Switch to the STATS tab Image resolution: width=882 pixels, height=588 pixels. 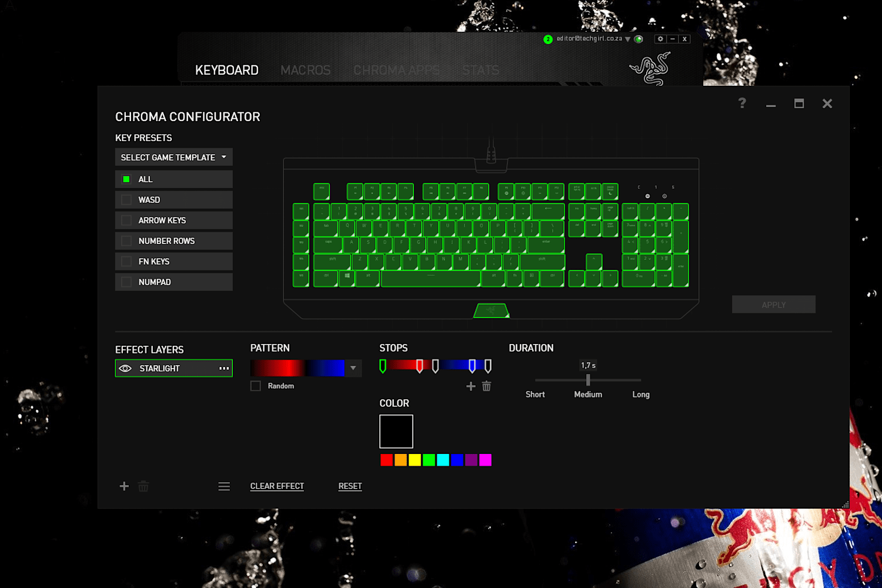pos(480,70)
